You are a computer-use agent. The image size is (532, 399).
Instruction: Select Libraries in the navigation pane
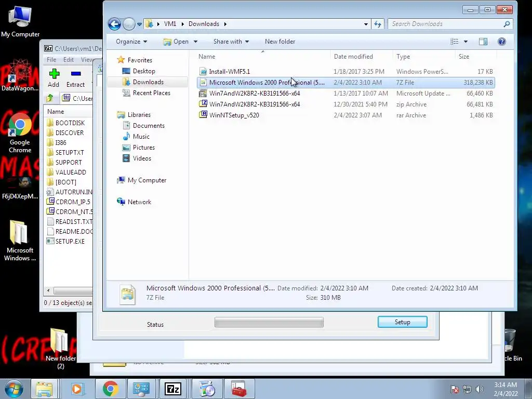(x=134, y=115)
